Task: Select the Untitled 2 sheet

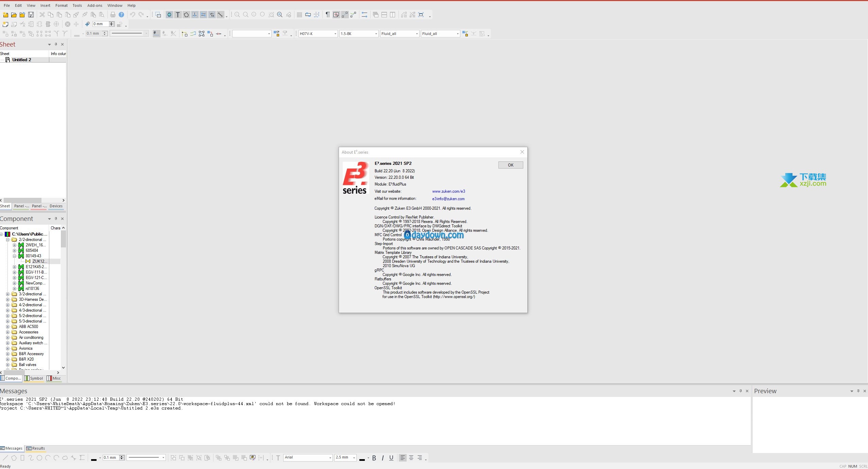Action: point(22,60)
